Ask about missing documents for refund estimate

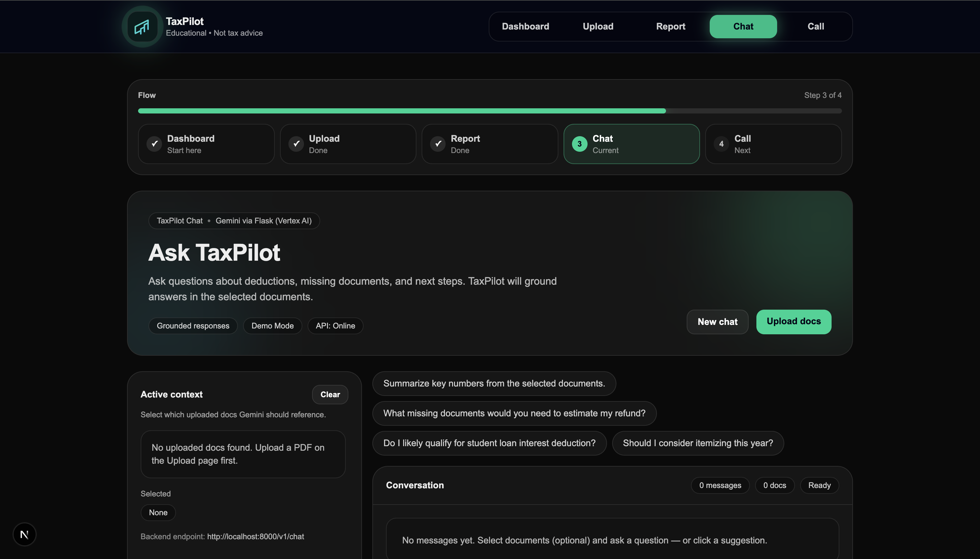coord(514,413)
